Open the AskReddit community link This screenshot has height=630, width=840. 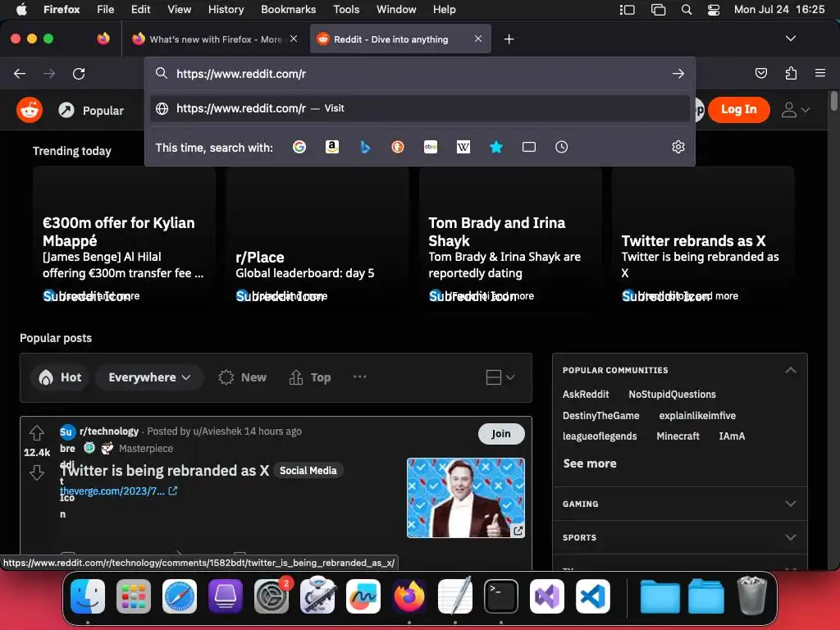(x=586, y=395)
